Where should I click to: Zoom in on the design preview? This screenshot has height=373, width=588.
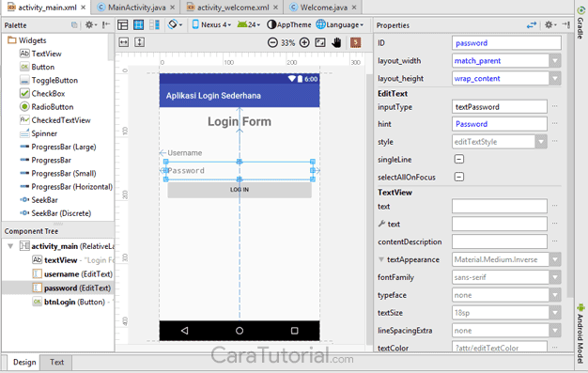[x=304, y=42]
